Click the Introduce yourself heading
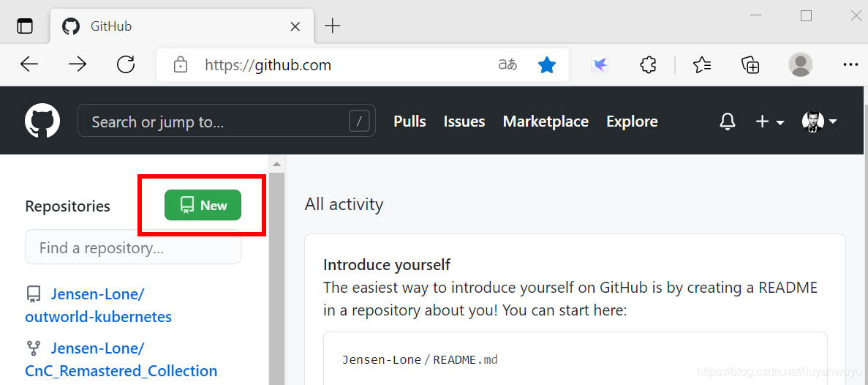Viewport: 868px width, 385px height. [387, 265]
